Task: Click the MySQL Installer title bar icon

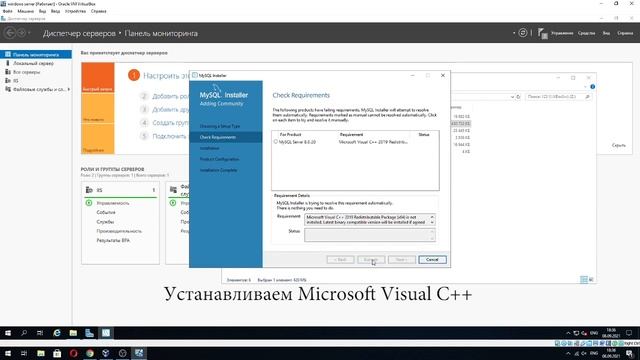Action: pos(195,75)
